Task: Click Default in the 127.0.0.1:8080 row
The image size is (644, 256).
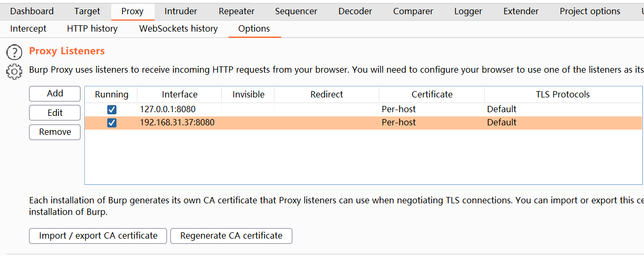Action: click(x=502, y=110)
